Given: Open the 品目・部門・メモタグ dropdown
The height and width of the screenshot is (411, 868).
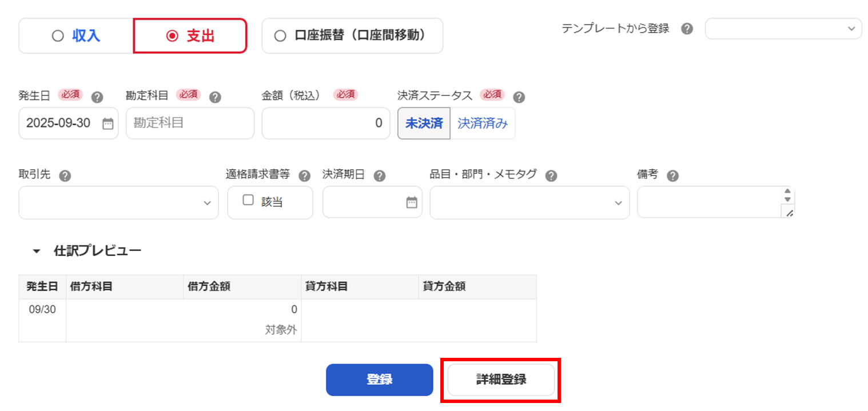Looking at the screenshot, I should [x=529, y=203].
